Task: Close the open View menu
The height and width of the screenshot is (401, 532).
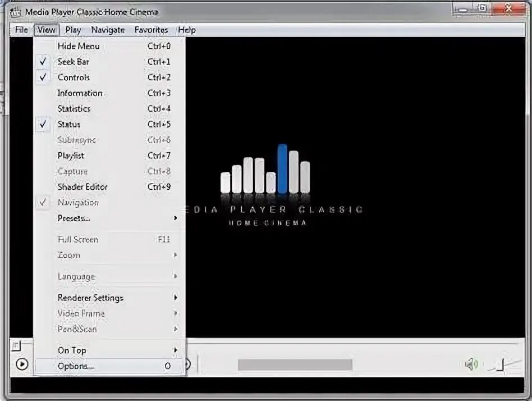Action: [x=47, y=30]
